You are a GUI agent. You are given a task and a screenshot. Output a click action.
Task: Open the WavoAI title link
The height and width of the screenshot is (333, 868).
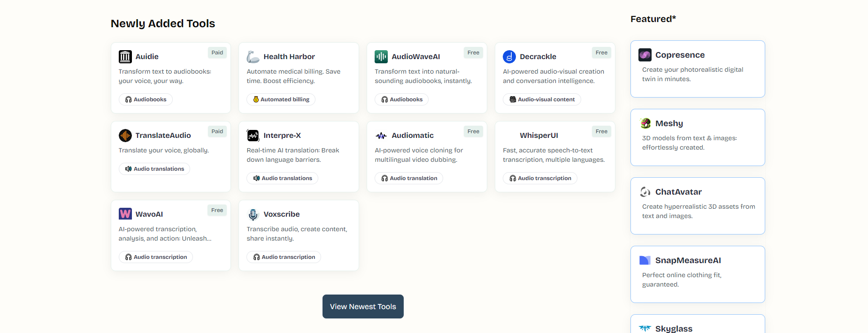149,214
